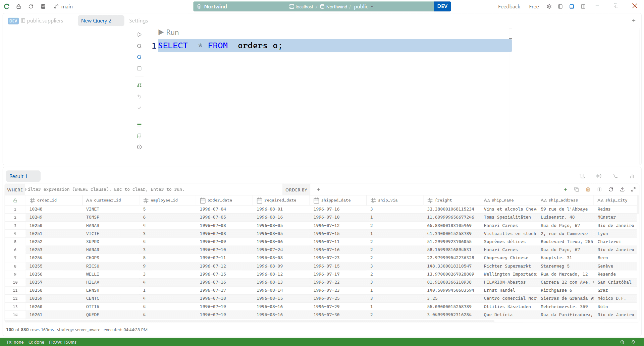Open the terminal prompt icon in results header
644x346 pixels.
coord(615,176)
